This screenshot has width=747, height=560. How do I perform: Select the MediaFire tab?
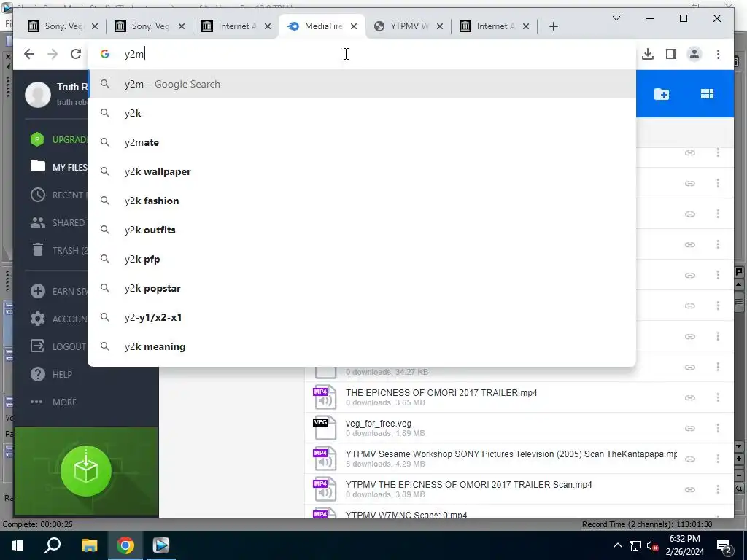(322, 26)
